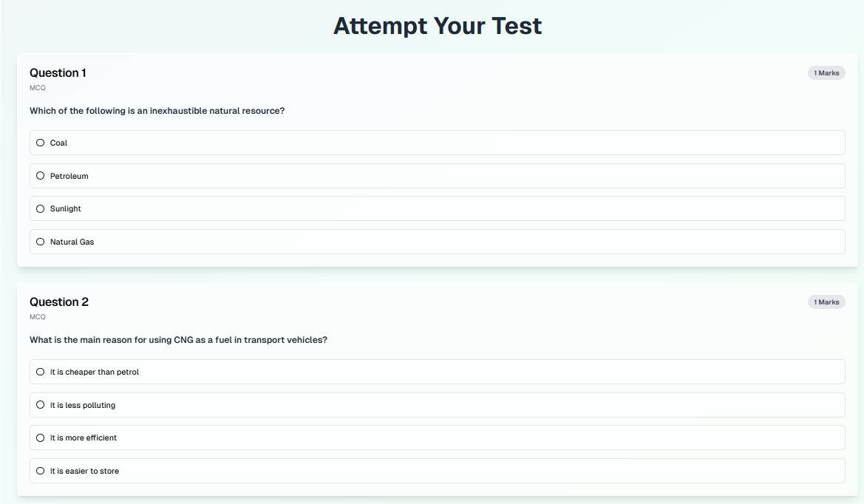This screenshot has height=504, width=864.
Task: Choose 'It is less polluting' answer
Action: pyautogui.click(x=40, y=405)
